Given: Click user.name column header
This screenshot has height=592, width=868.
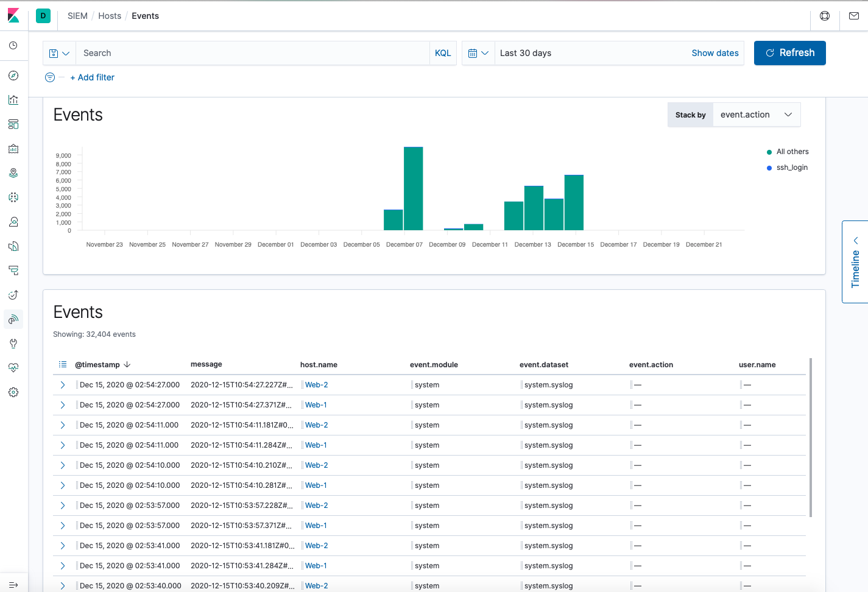Looking at the screenshot, I should click(757, 365).
